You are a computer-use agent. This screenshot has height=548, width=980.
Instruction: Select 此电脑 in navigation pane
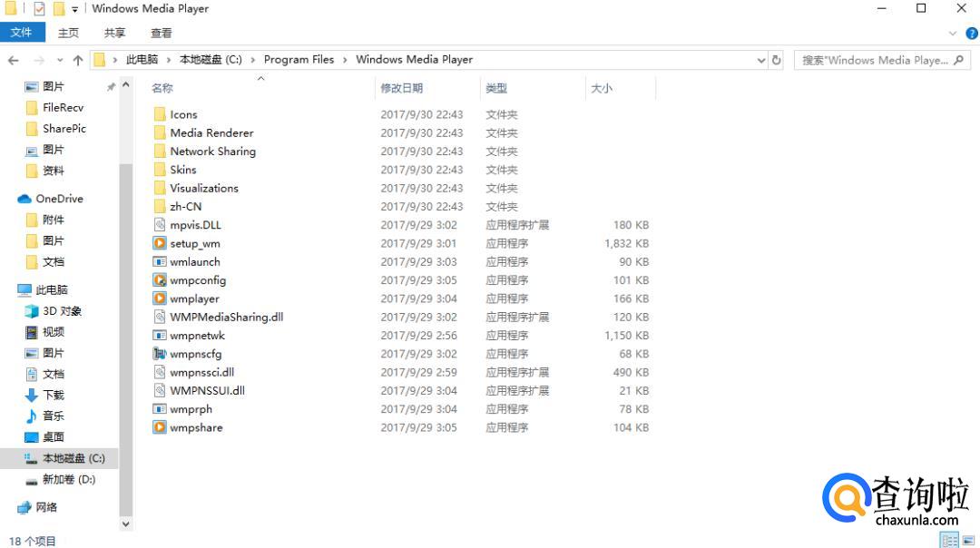[x=51, y=290]
